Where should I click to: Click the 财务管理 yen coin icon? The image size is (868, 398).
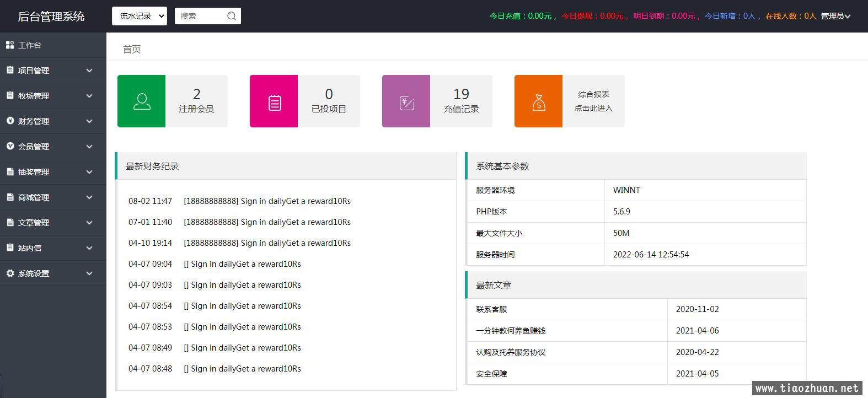point(10,121)
